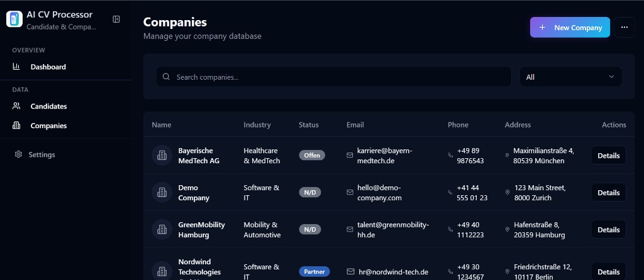The image size is (644, 280).
Task: Click the location pin beside 123 Main Street
Action: coord(508,192)
